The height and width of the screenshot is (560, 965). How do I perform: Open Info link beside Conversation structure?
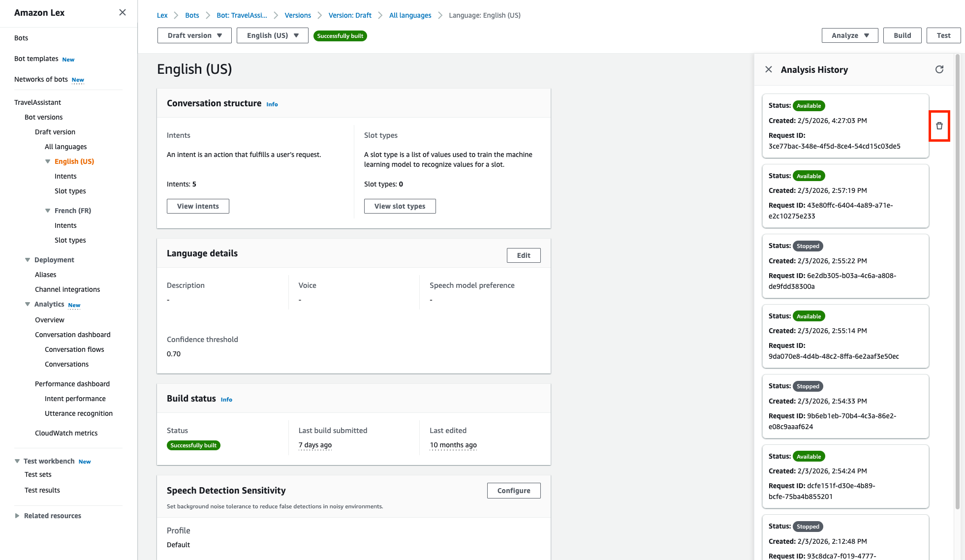[x=272, y=104]
